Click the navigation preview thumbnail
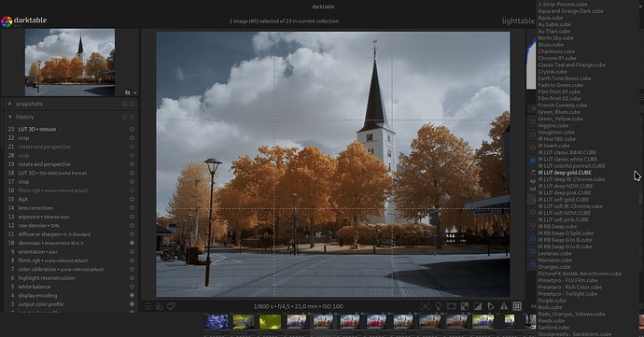This screenshot has width=644, height=337. [x=70, y=62]
